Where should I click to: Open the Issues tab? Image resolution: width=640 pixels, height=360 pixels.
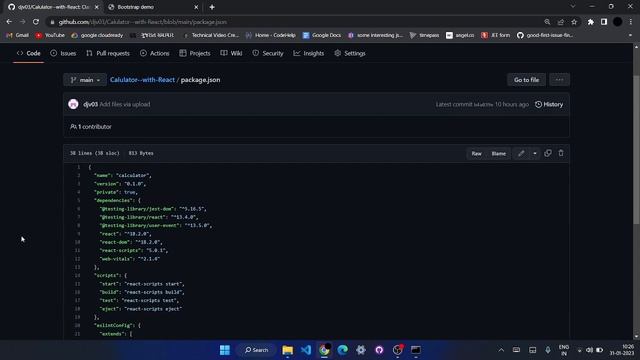pyautogui.click(x=63, y=53)
